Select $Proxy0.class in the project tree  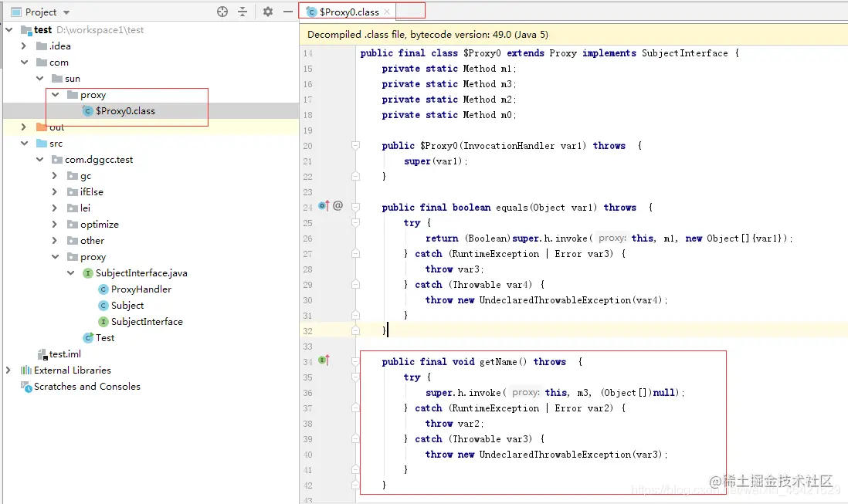pos(125,110)
